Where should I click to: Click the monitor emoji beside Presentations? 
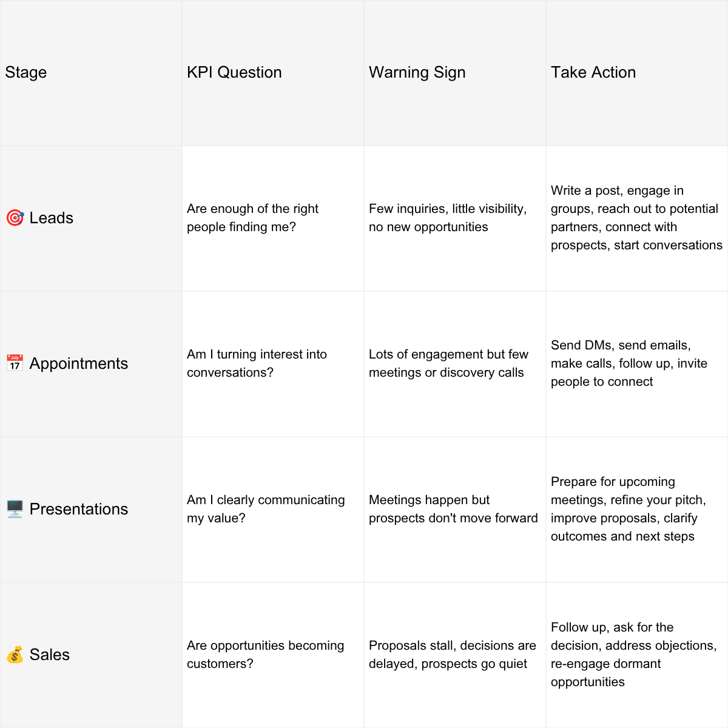coord(15,509)
